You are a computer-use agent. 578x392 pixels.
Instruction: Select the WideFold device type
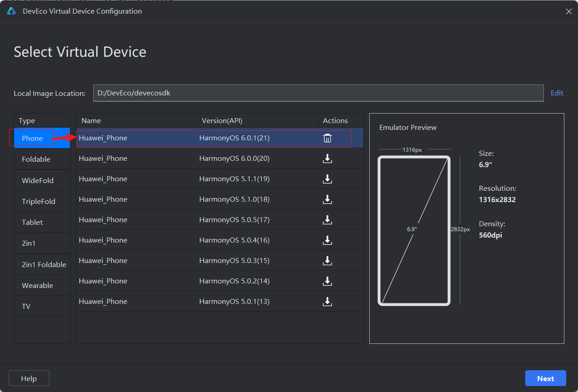(42, 180)
